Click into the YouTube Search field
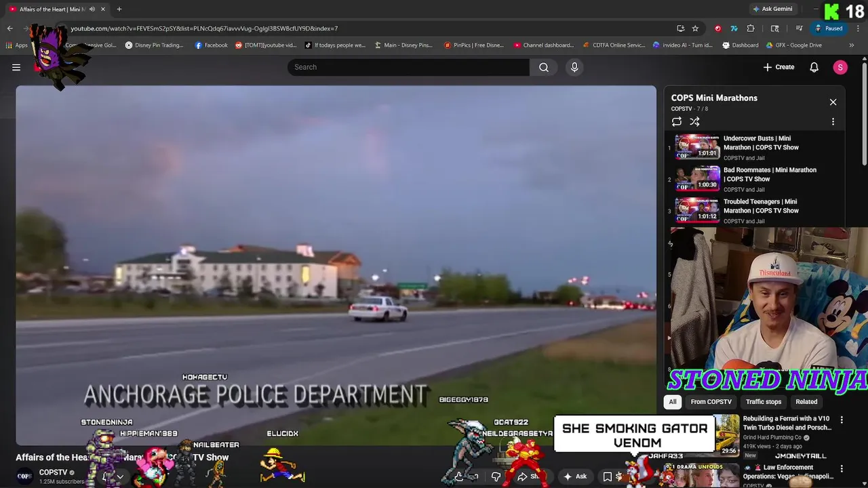This screenshot has width=868, height=488. pos(408,67)
